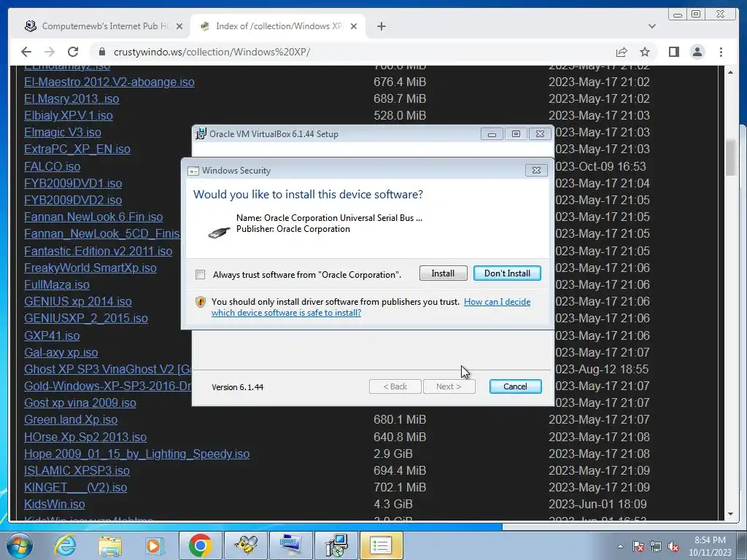The width and height of the screenshot is (747, 560).
Task: Open FYB2009DVD2.iso link
Action: tap(73, 200)
